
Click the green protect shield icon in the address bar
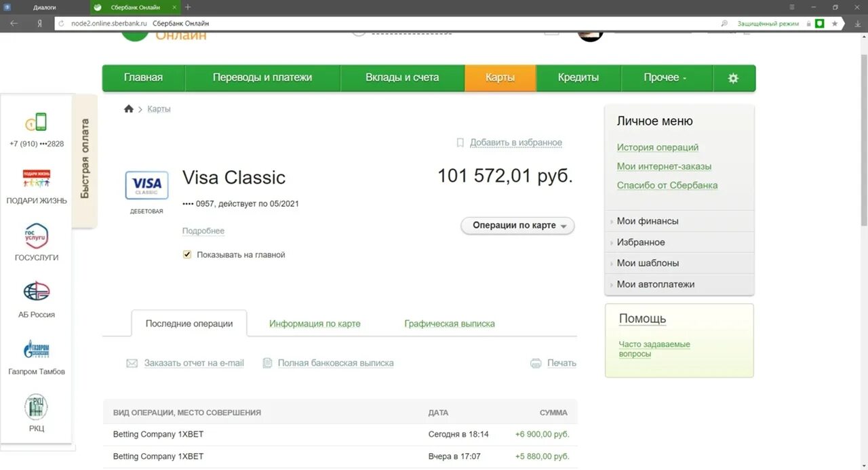click(x=819, y=23)
